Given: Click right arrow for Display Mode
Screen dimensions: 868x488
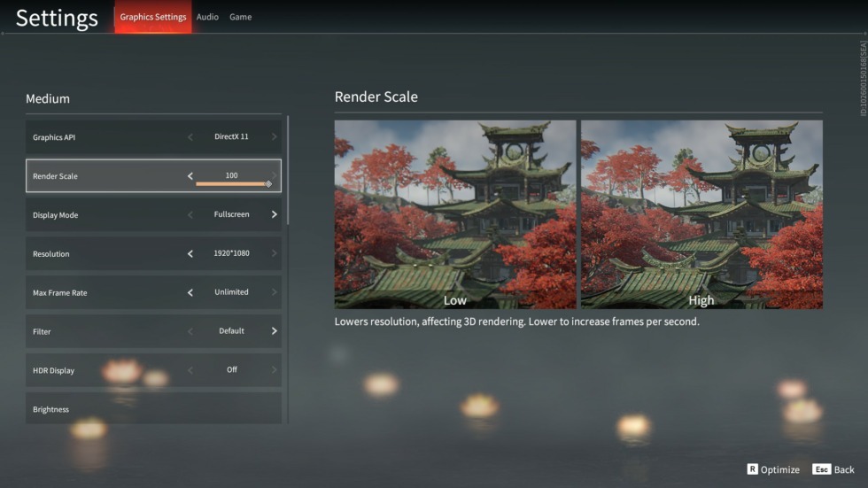Looking at the screenshot, I should pyautogui.click(x=274, y=214).
